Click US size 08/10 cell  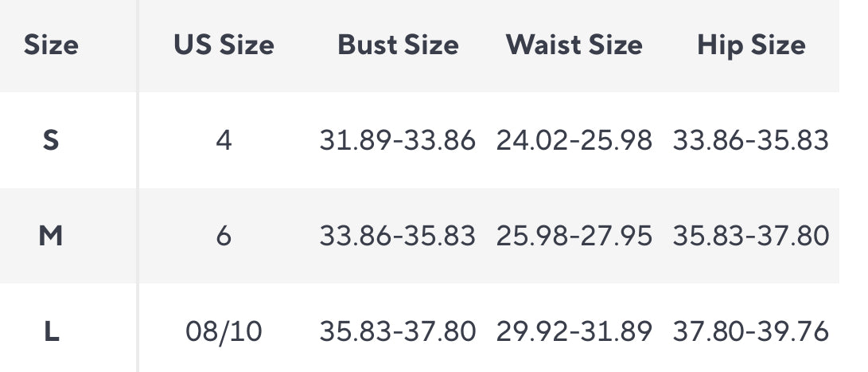click(x=224, y=331)
